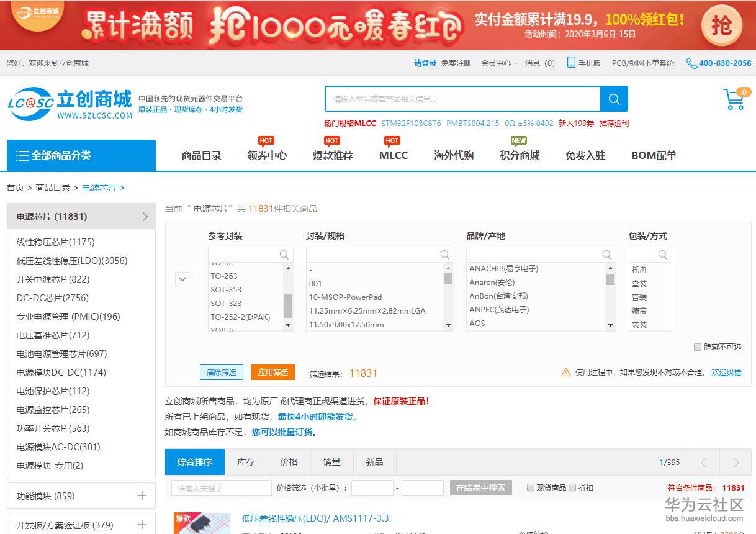Open BOM配单 nav item
This screenshot has width=756, height=534.
[654, 155]
